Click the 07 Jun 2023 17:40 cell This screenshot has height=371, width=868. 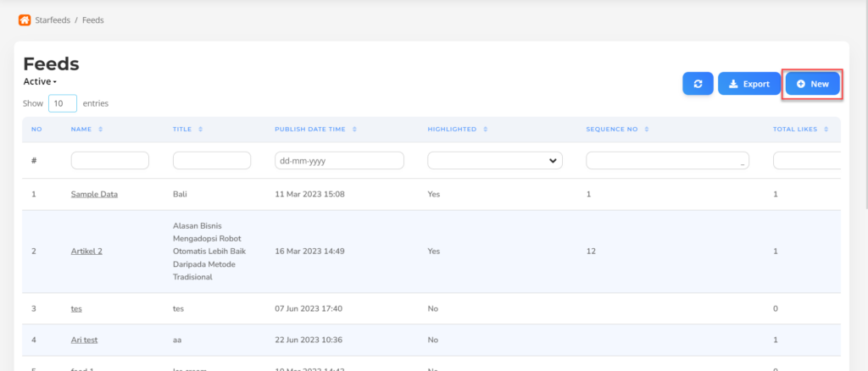[x=309, y=308]
